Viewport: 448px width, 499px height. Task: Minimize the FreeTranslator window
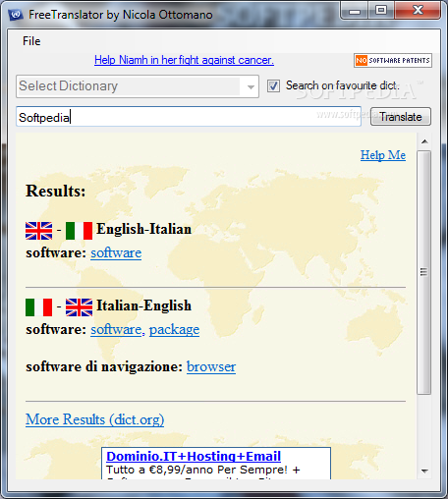[x=355, y=12]
